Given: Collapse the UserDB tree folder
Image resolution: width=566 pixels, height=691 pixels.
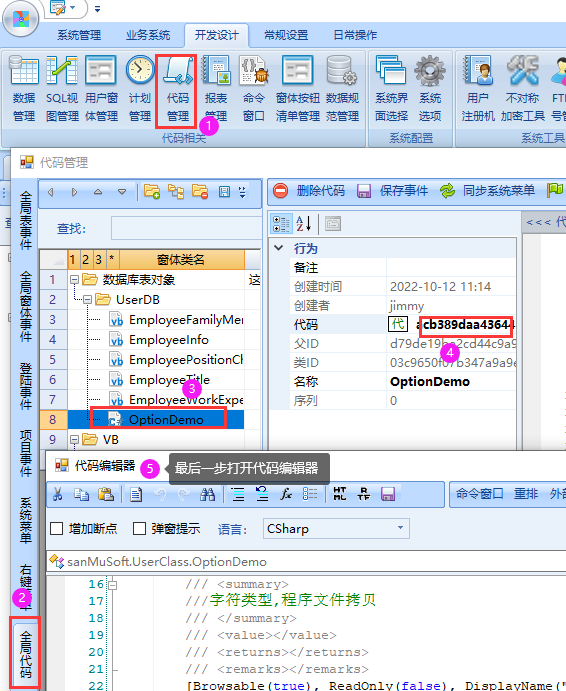Looking at the screenshot, I should [x=87, y=300].
